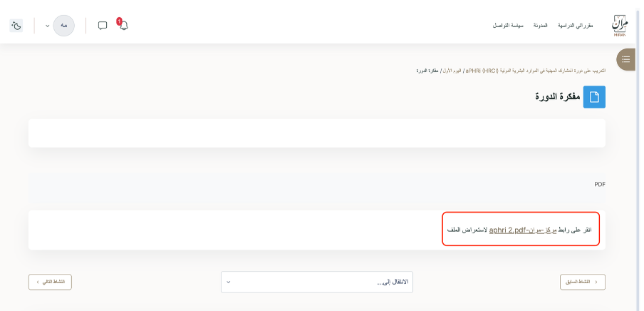This screenshot has width=644, height=311.
Task: Go to previous activity 'النشاط السابق'
Action: pos(583,282)
